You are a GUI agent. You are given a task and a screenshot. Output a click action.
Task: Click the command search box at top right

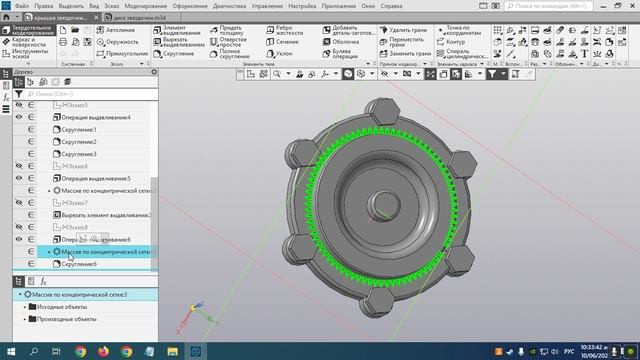[x=549, y=6]
